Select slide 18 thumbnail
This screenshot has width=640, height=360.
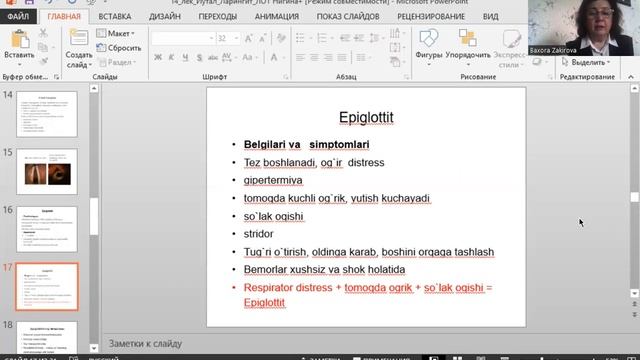click(47, 338)
